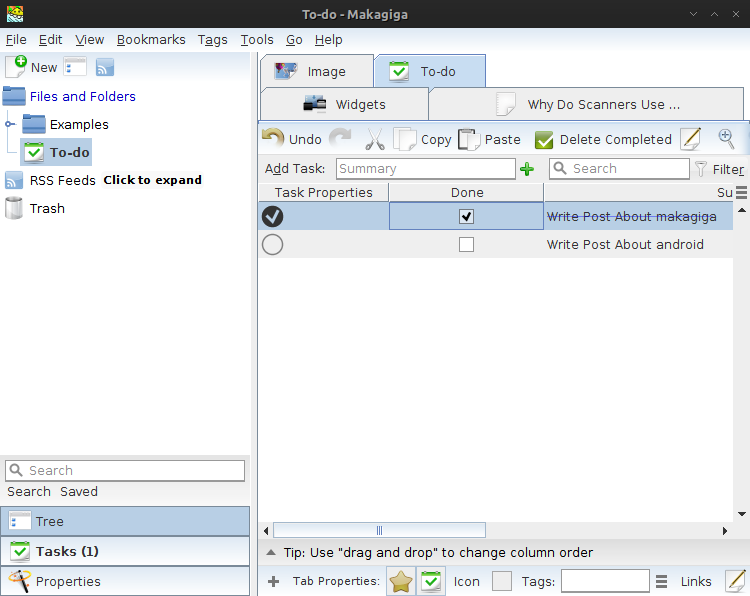The height and width of the screenshot is (596, 750).
Task: Select the To-do tree item
Action: coord(56,152)
